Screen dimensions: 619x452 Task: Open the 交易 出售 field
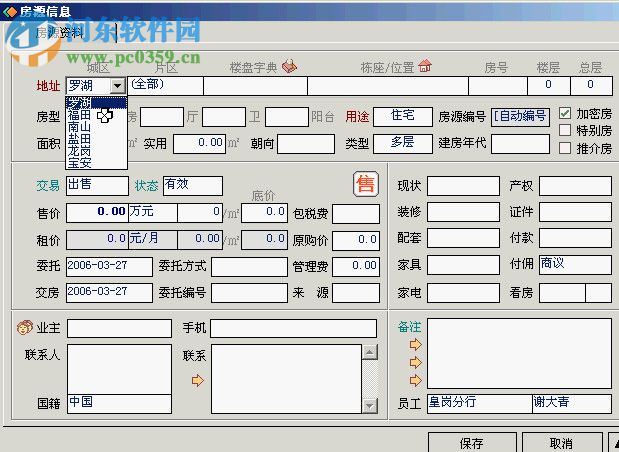point(97,186)
